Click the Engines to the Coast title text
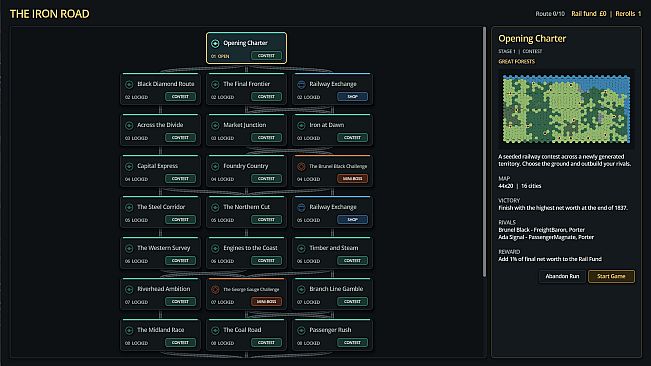 click(250, 248)
